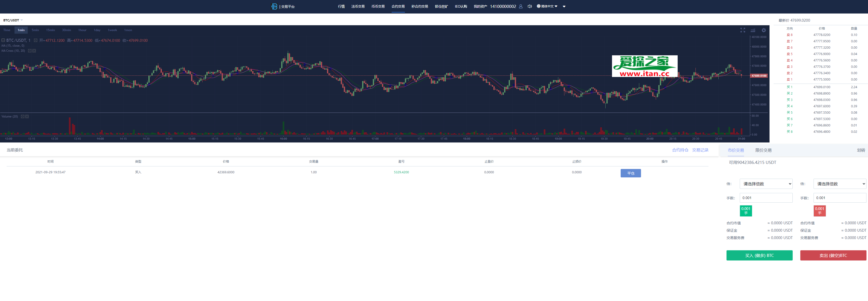Select the 30min chart interval

tap(66, 30)
